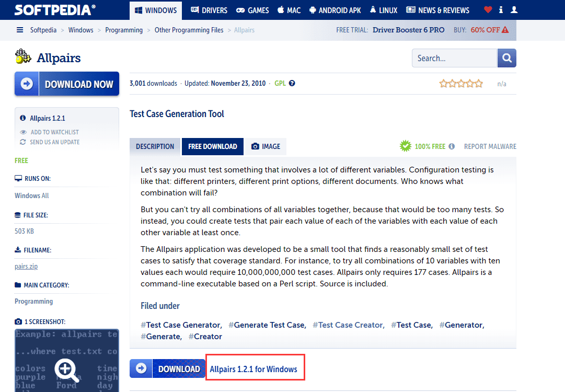Click the Download Now button
The height and width of the screenshot is (392, 565).
(67, 84)
